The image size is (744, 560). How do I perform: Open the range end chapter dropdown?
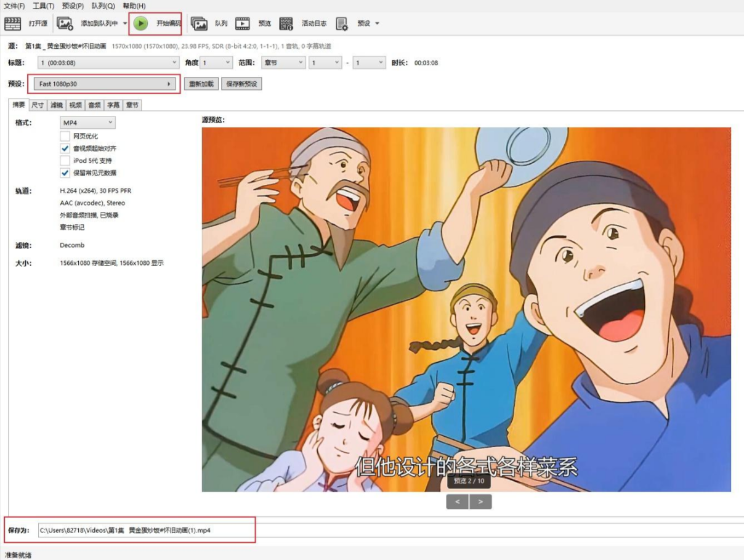pyautogui.click(x=369, y=63)
